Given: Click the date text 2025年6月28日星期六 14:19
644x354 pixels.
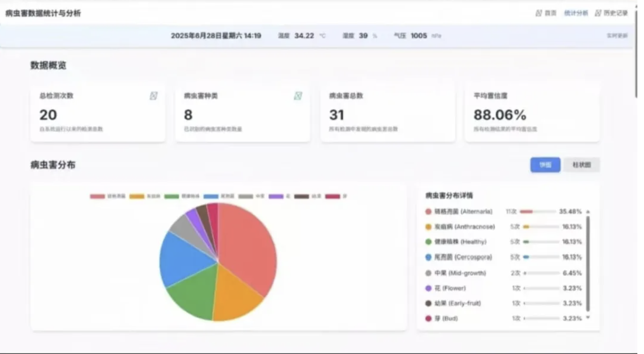Looking at the screenshot, I should pos(216,35).
